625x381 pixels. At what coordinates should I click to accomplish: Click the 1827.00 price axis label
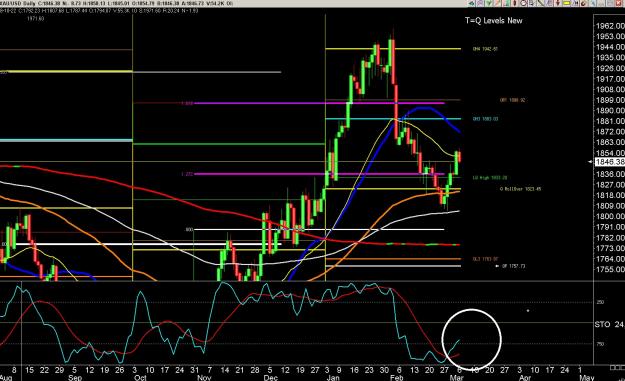point(610,185)
